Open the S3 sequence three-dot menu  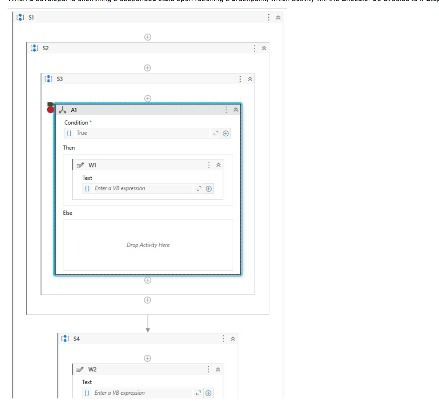(240, 79)
